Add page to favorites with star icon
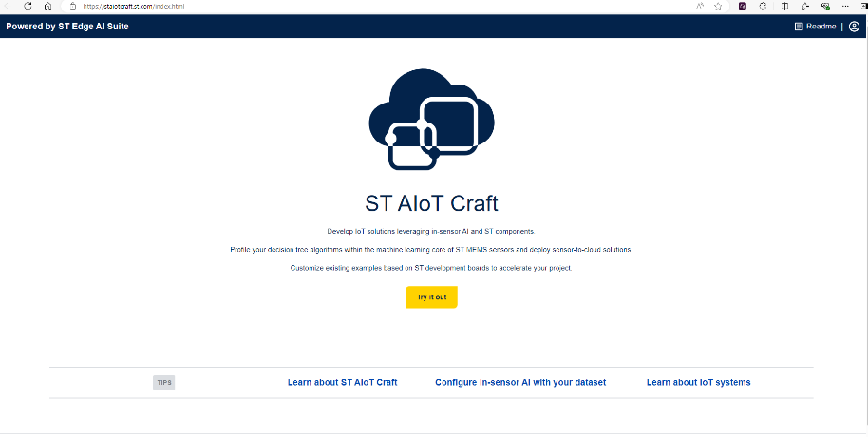 718,6
